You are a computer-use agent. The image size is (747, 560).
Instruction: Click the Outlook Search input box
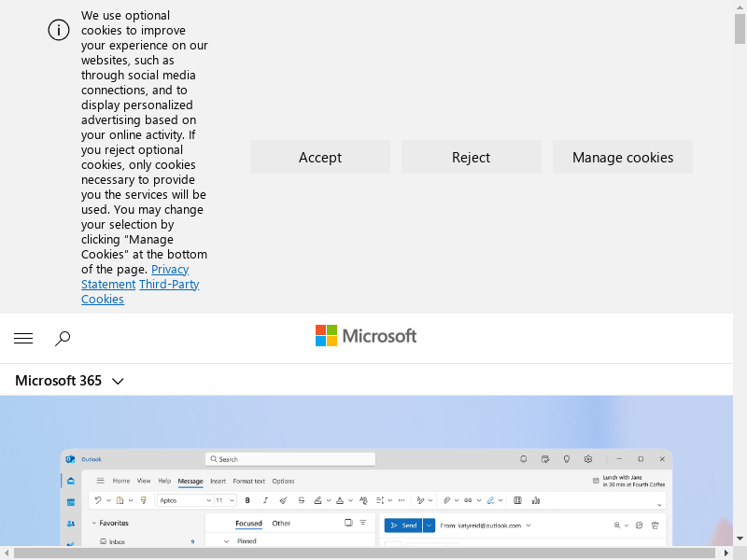tap(291, 459)
